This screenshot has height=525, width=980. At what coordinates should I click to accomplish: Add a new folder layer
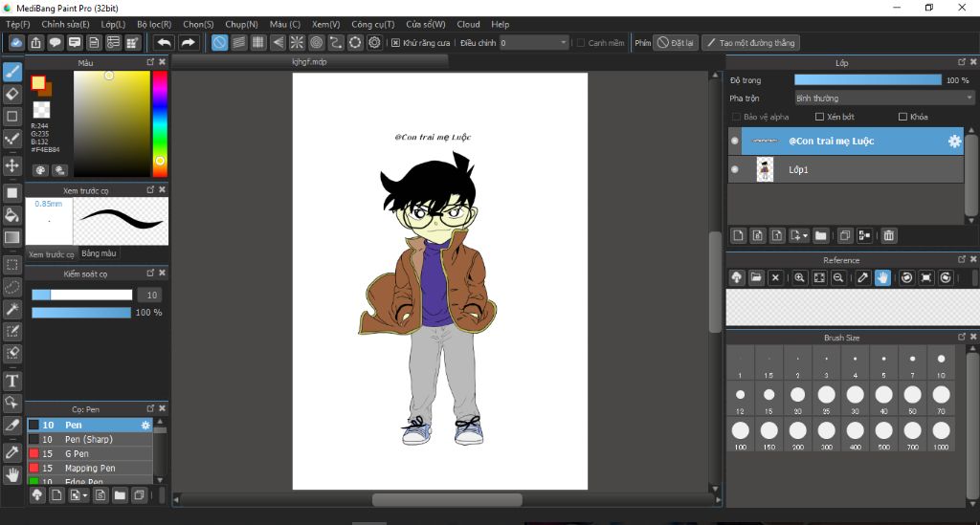[x=820, y=235]
